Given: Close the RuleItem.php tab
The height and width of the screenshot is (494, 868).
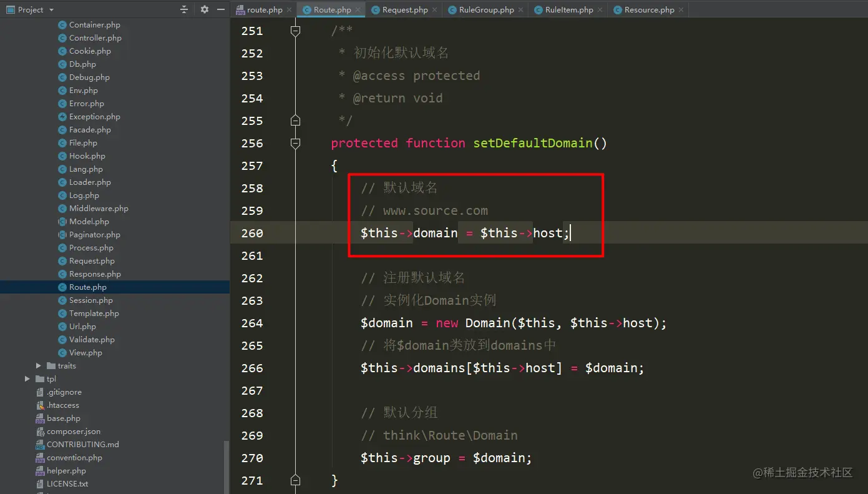Looking at the screenshot, I should coord(600,10).
